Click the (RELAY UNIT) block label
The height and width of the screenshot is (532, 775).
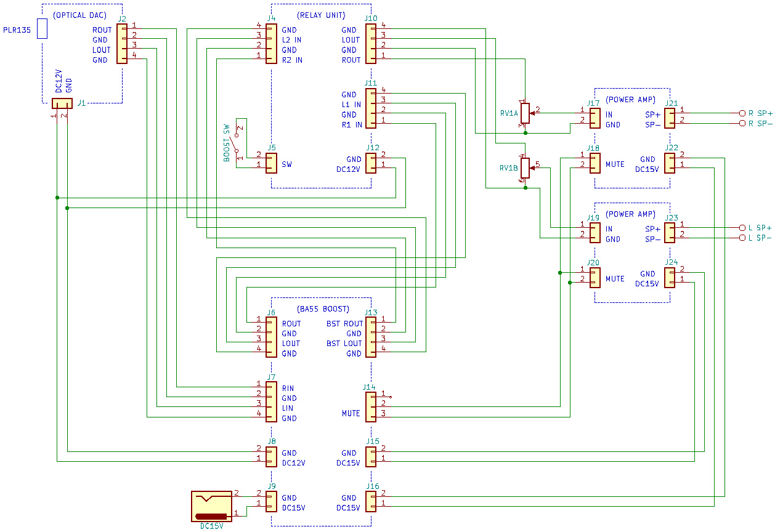[321, 15]
